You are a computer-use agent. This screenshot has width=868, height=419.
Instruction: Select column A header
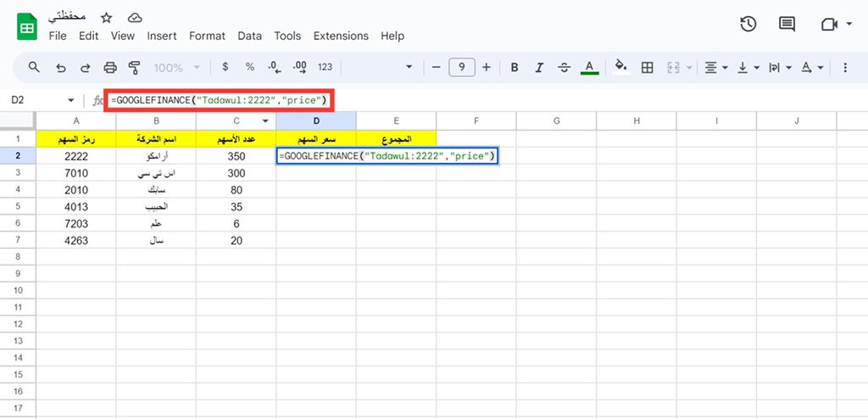75,120
